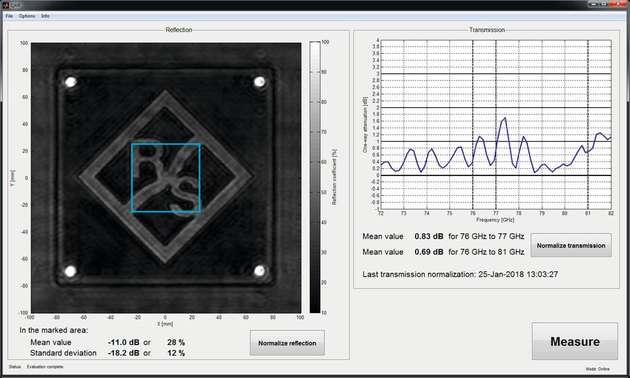
Task: Click the dashed 76 GHz marker line in the plot
Action: click(x=473, y=124)
